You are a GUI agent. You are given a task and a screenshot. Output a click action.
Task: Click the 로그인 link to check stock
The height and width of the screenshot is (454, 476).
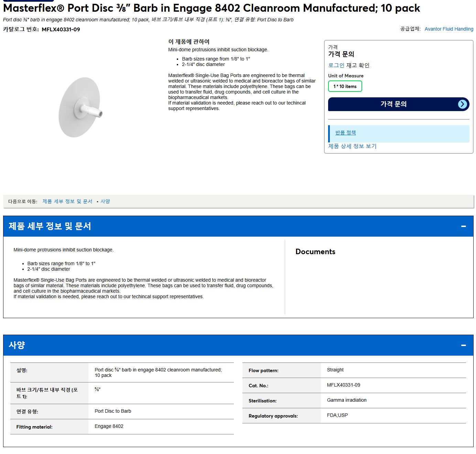point(336,65)
